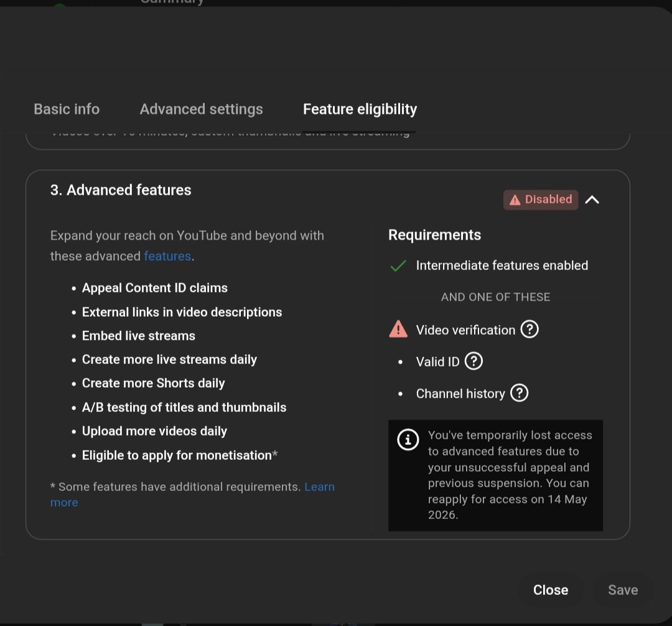Select the Feature eligibility tab
Screen dimensions: 672x626
click(360, 110)
